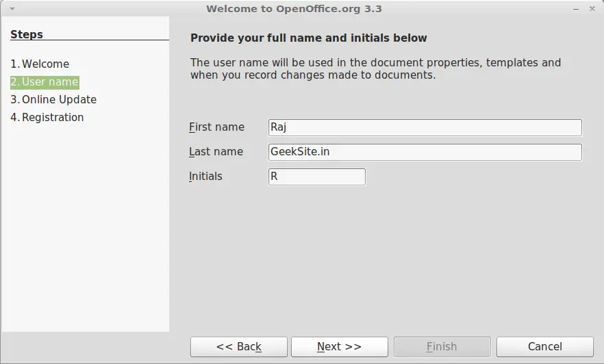
Task: Cancel the welcome wizard
Action: (x=544, y=347)
